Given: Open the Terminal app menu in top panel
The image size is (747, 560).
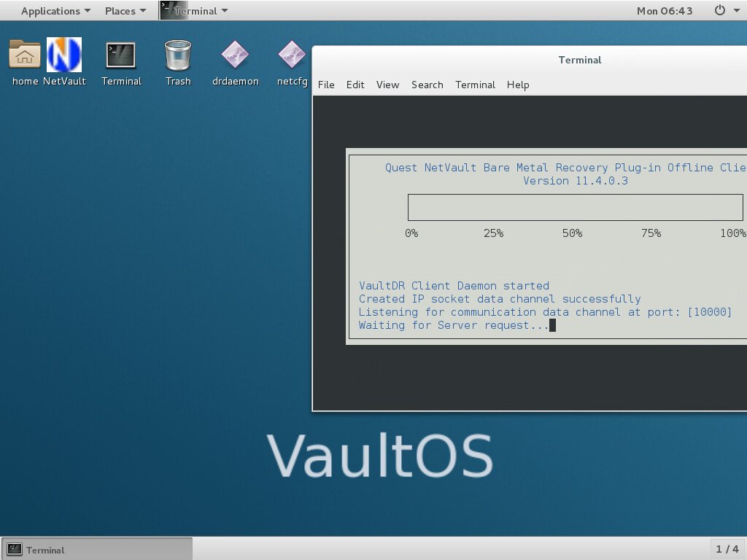Looking at the screenshot, I should click(x=194, y=10).
